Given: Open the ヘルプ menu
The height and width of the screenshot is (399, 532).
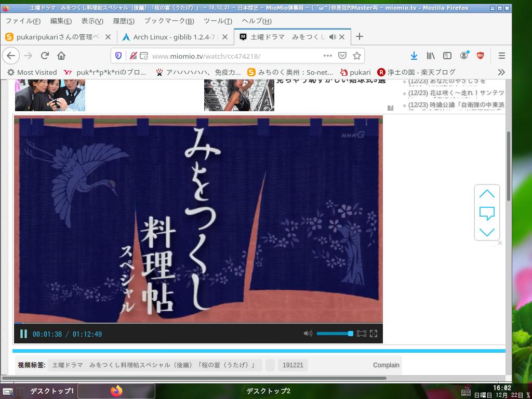Looking at the screenshot, I should tap(257, 21).
